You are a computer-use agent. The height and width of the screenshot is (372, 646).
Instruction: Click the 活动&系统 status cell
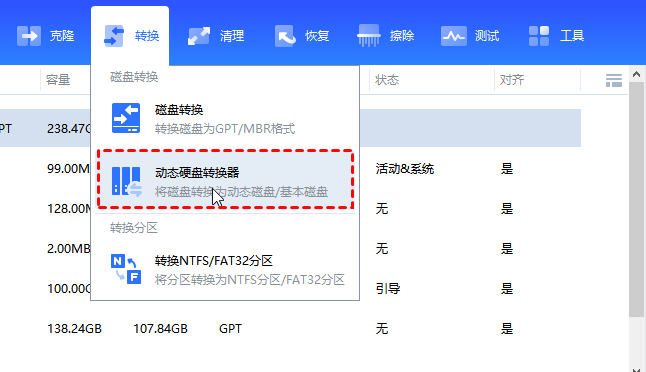point(405,168)
